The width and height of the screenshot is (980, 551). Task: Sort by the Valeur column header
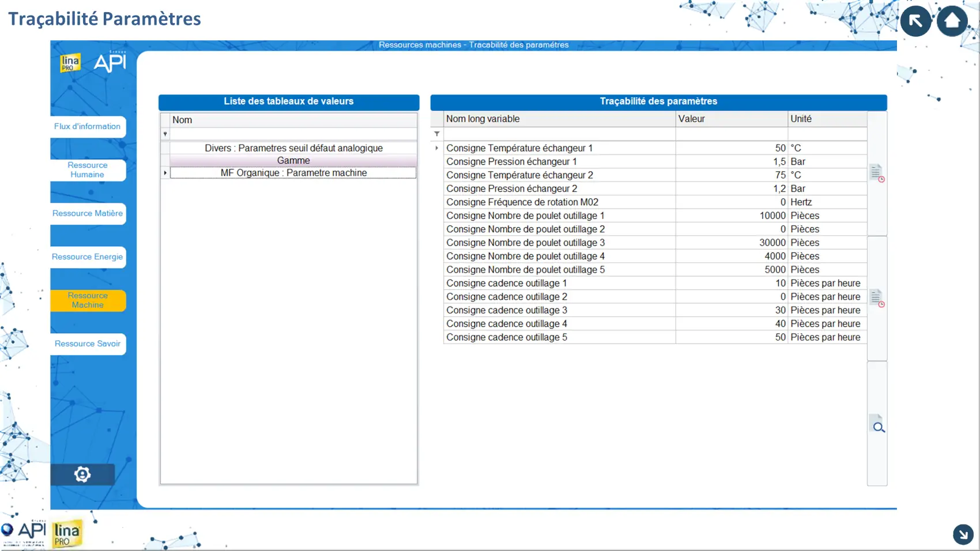click(x=731, y=119)
